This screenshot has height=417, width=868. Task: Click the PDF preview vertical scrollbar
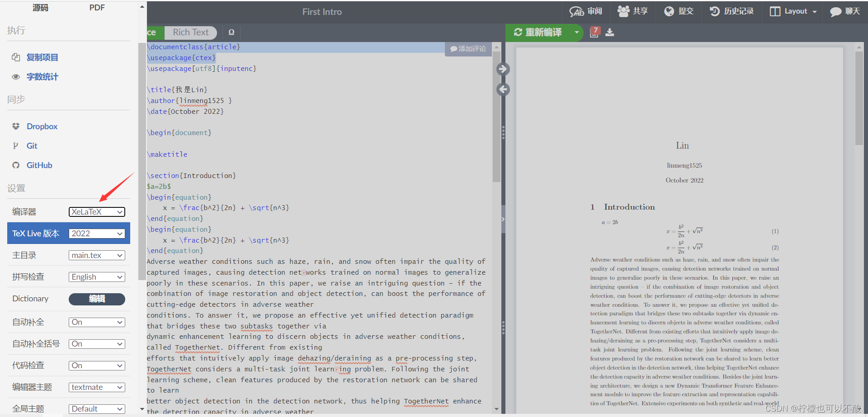[x=859, y=98]
